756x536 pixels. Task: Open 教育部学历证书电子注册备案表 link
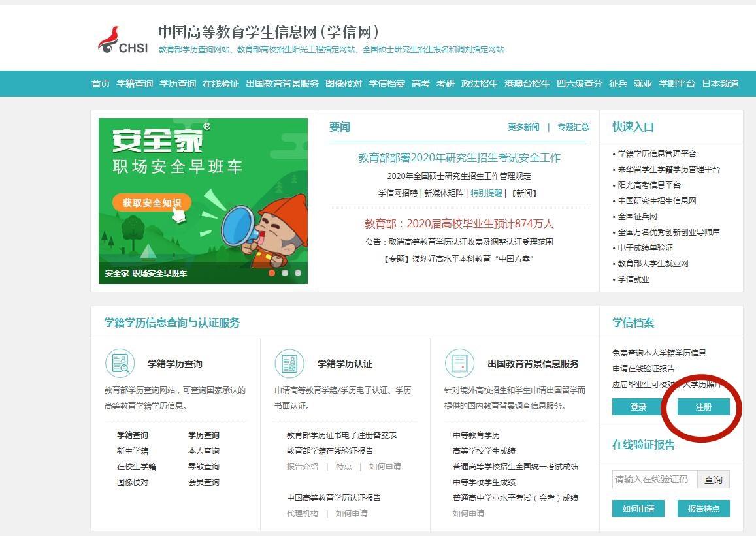point(342,435)
